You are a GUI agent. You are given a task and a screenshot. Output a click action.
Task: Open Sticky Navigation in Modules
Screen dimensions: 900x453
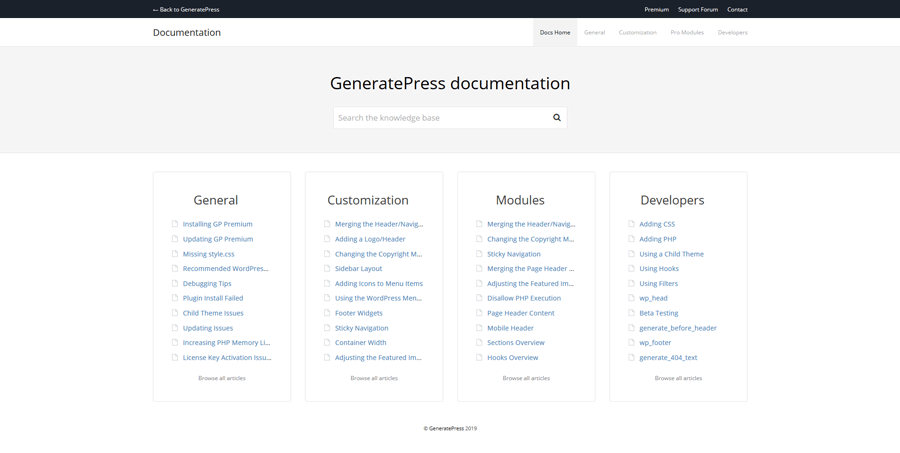click(514, 254)
